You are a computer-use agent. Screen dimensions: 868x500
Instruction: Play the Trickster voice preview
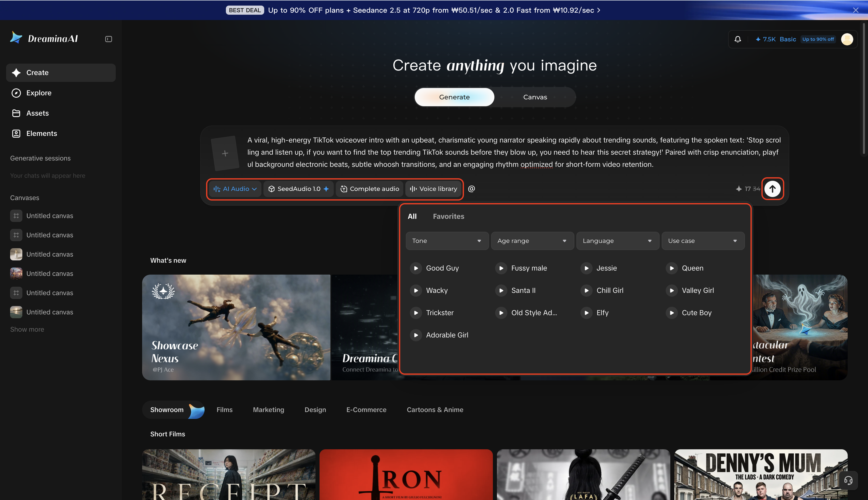(416, 313)
